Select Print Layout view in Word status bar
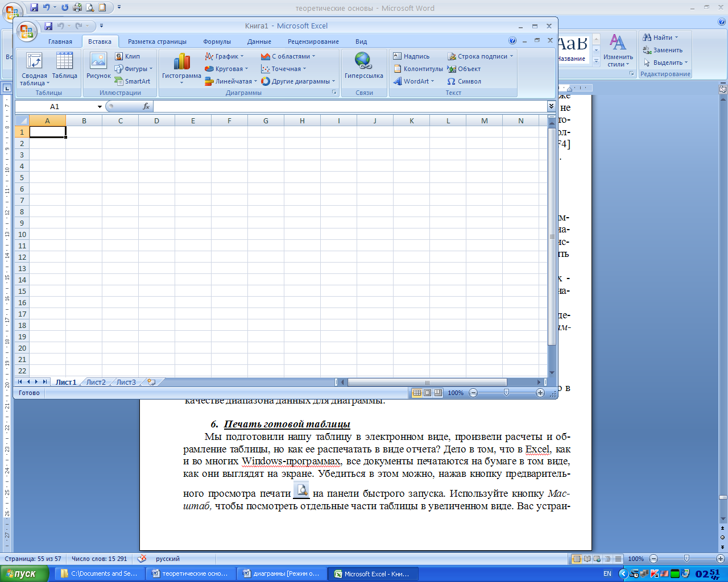This screenshot has width=728, height=582. click(577, 559)
